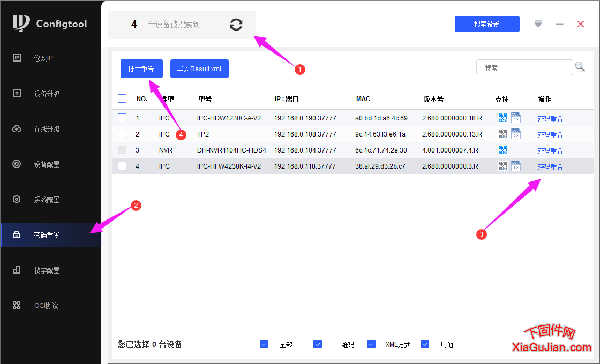This screenshot has width=600, height=364.
Task: Open 设备配置 section
Action: tap(47, 164)
